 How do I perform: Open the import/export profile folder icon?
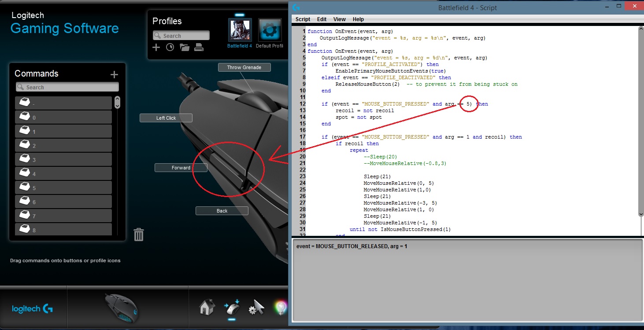185,48
